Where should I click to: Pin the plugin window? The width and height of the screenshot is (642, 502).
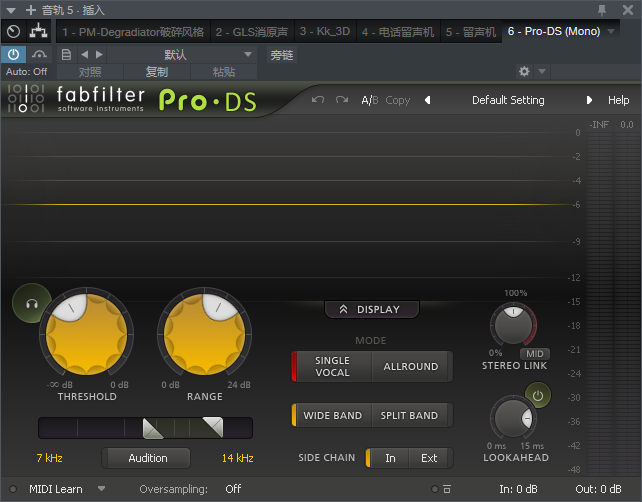pyautogui.click(x=602, y=10)
